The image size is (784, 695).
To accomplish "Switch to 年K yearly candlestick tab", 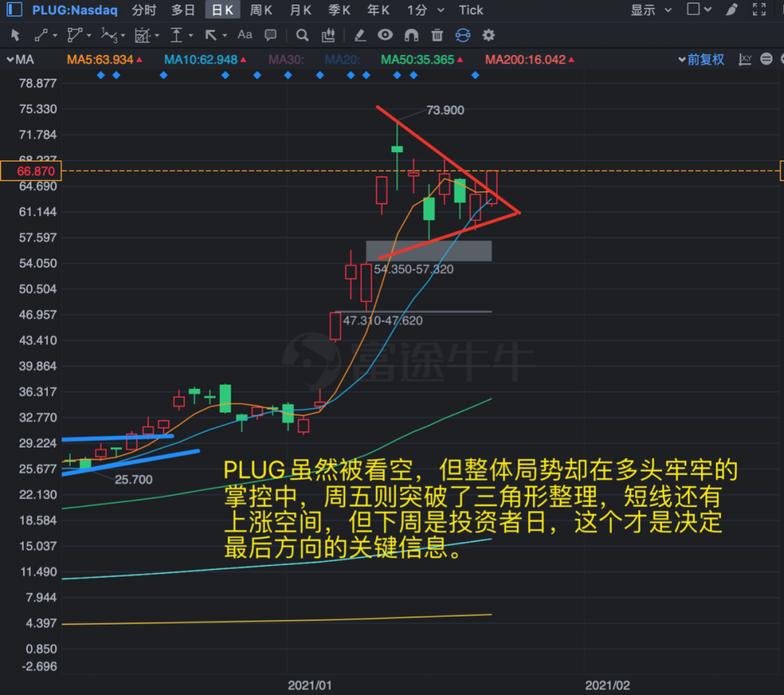I will pos(378,10).
